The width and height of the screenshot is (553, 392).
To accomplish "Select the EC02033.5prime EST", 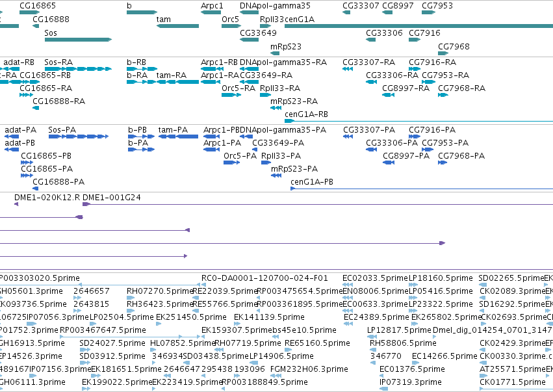I will click(348, 285).
